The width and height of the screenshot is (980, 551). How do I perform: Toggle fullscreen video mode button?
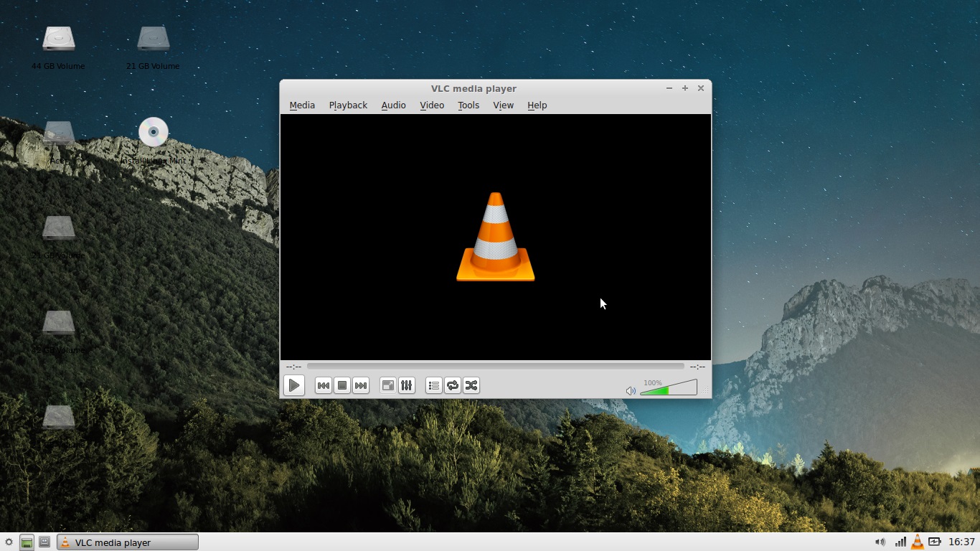click(x=388, y=385)
